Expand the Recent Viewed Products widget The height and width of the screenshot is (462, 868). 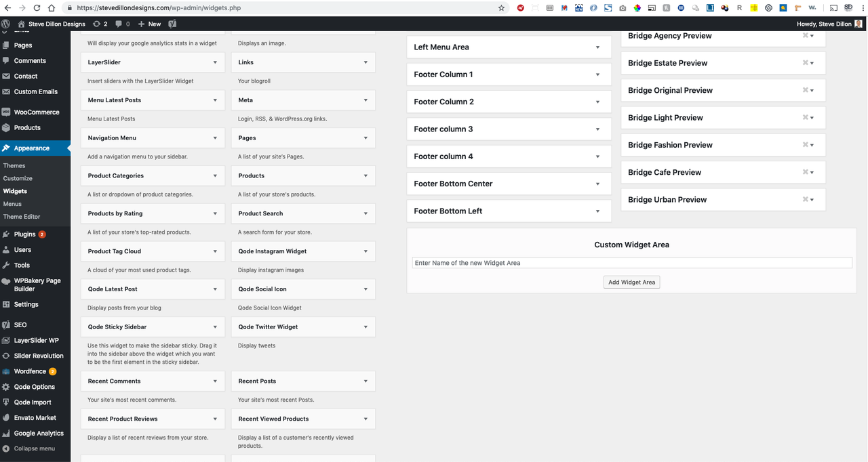point(366,419)
